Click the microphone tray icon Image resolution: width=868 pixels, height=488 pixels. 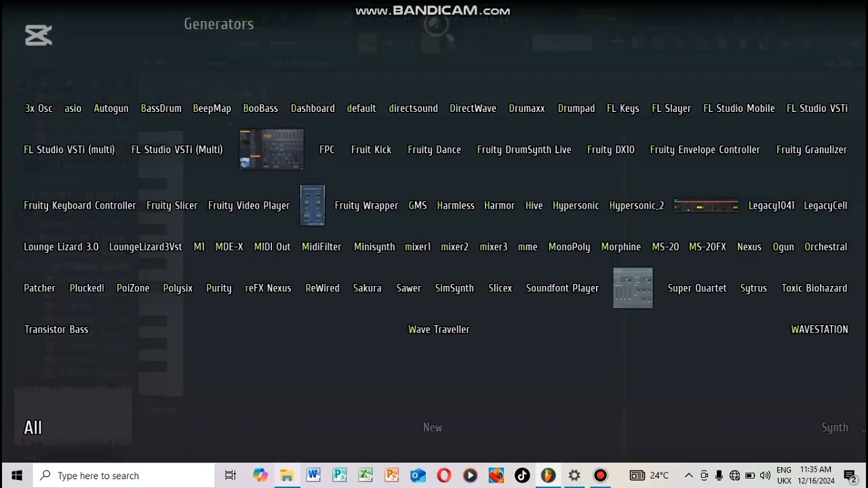(719, 475)
